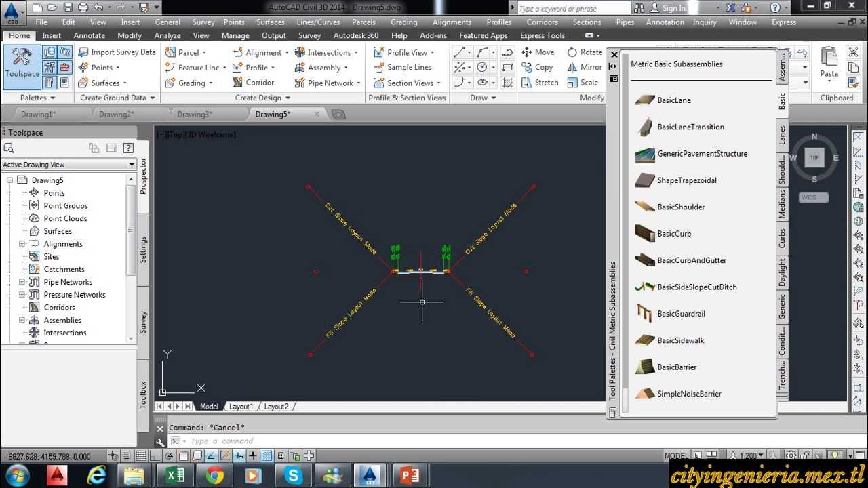This screenshot has width=868, height=488.
Task: Select Surfaces in Prospector tree
Action: (58, 231)
